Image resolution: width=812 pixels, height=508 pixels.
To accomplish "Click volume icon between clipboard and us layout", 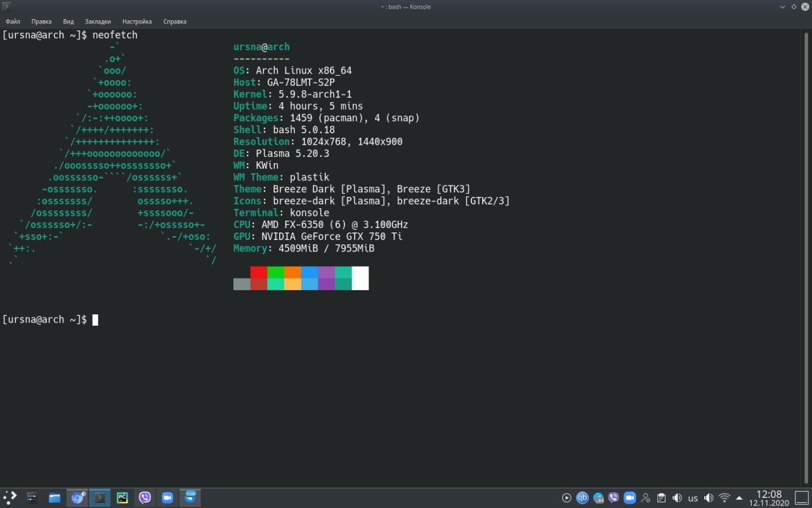I will click(x=677, y=498).
